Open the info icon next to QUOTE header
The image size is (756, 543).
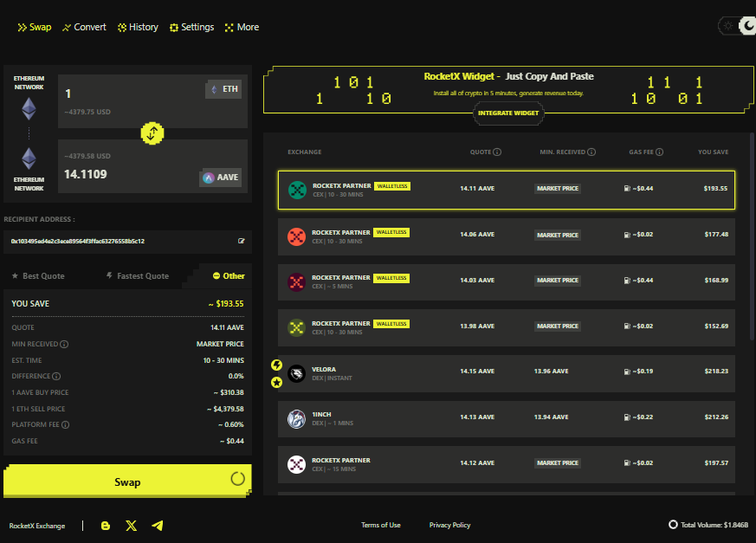(497, 152)
